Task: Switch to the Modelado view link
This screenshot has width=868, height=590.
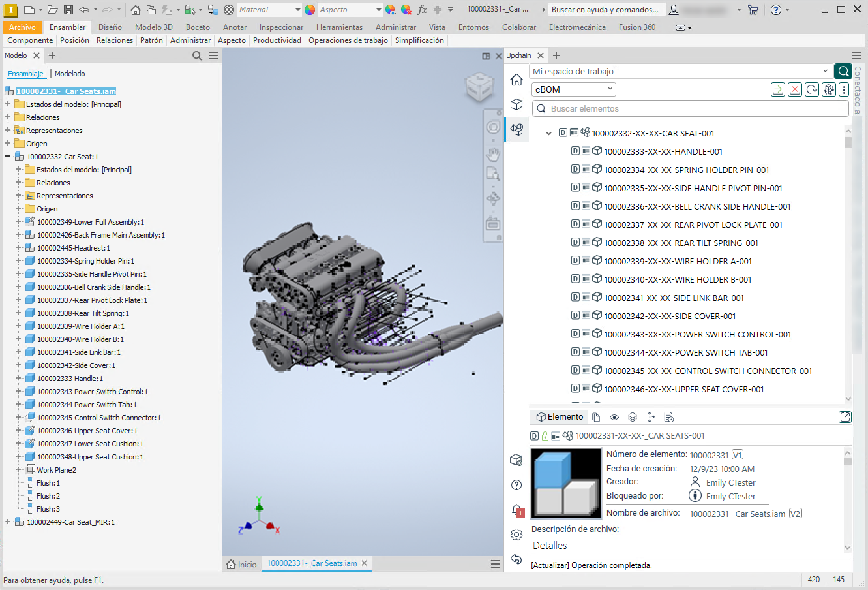Action: coord(70,74)
